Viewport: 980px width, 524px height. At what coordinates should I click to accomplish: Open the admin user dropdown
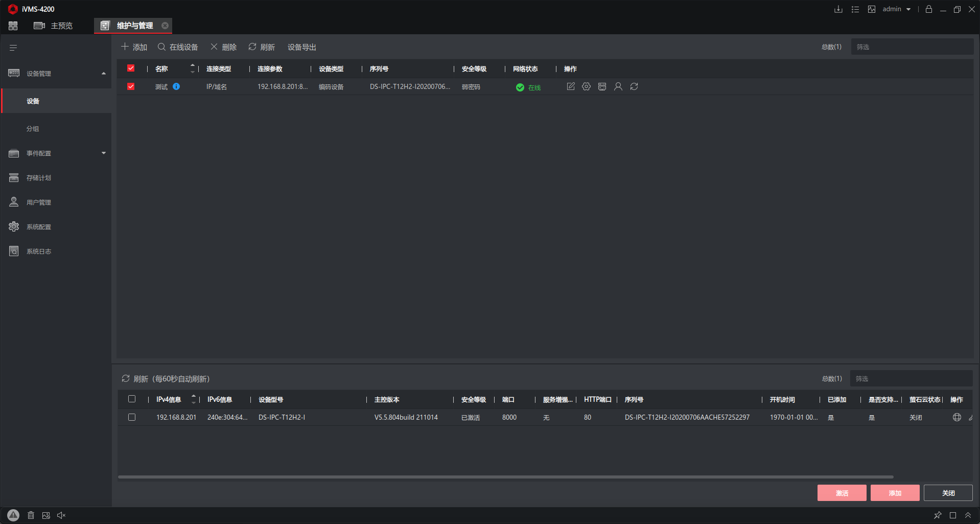(897, 9)
